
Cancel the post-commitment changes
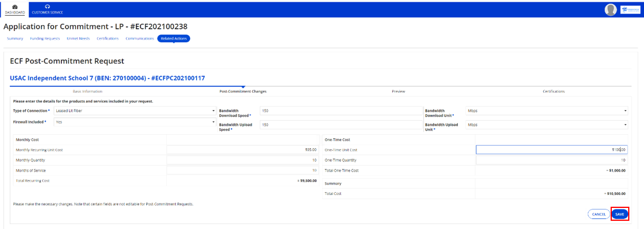pos(599,214)
